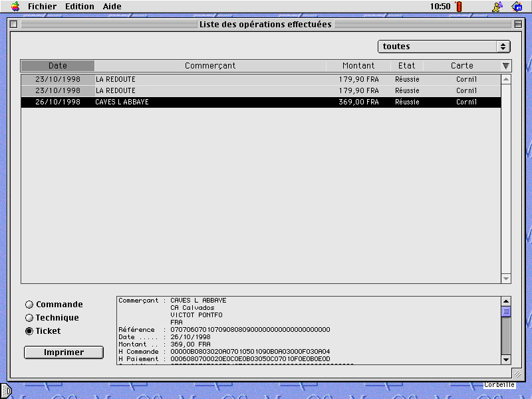Select the Commande radio button
The width and height of the screenshot is (532, 399).
click(x=29, y=305)
